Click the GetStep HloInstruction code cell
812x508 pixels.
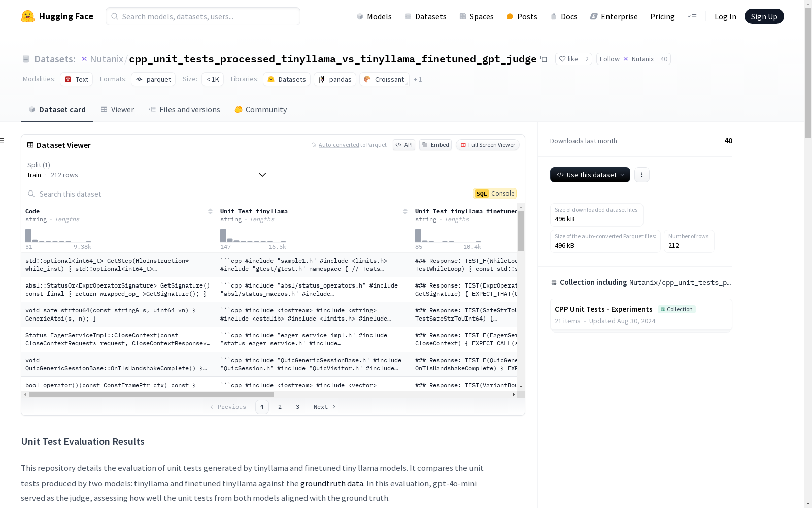tap(119, 265)
